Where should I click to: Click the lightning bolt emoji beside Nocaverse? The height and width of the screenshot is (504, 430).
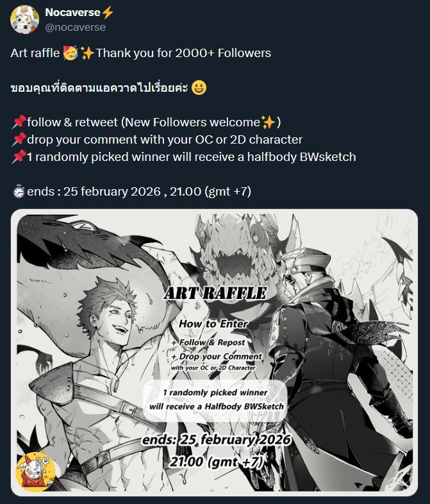point(108,13)
